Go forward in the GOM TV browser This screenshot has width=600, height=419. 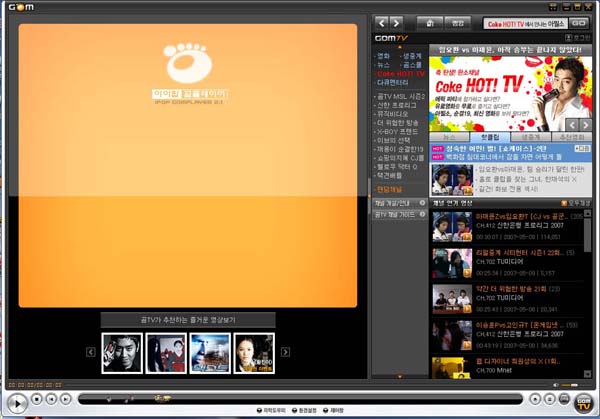(x=396, y=23)
